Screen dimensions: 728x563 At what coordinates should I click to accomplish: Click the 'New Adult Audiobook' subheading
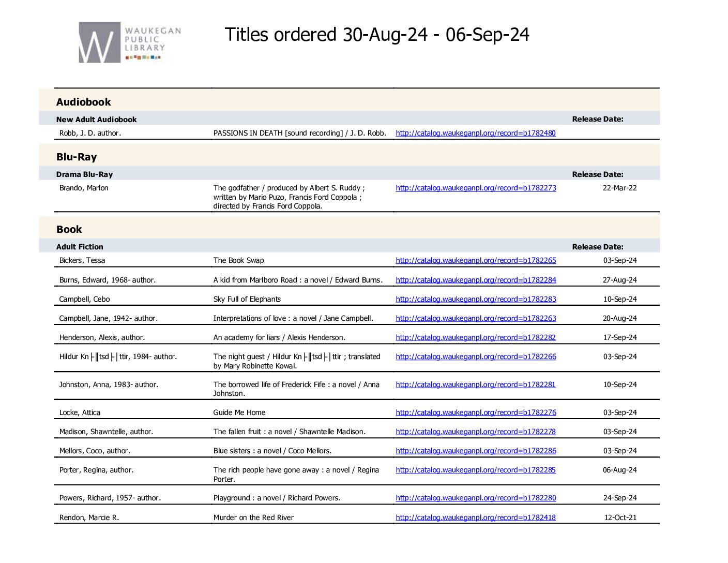[x=97, y=120]
